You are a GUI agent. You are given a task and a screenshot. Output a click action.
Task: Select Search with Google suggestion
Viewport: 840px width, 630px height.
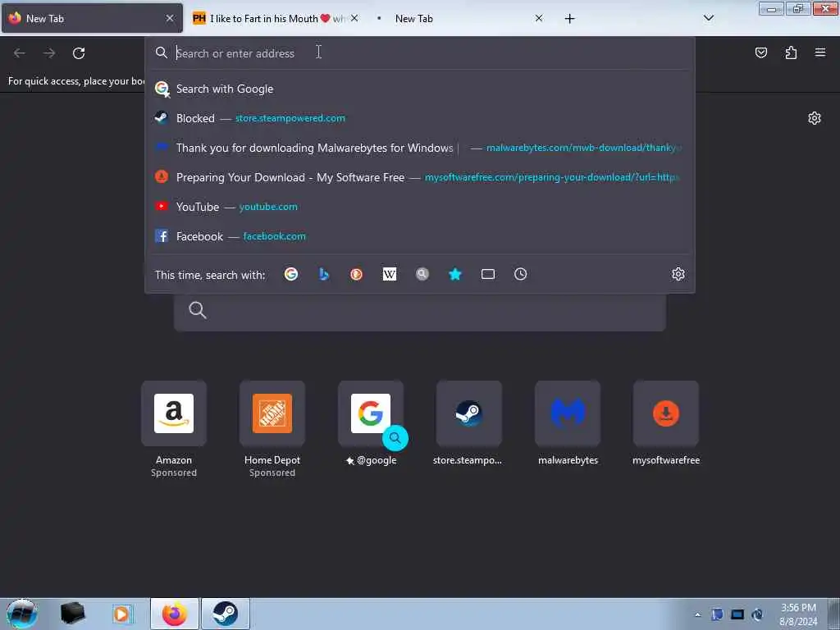[419, 89]
